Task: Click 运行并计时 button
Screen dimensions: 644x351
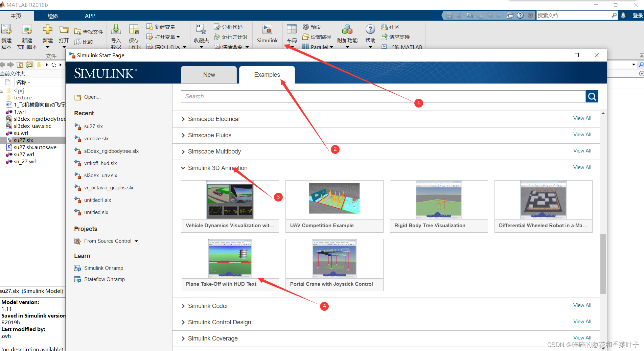Action: pyautogui.click(x=231, y=37)
